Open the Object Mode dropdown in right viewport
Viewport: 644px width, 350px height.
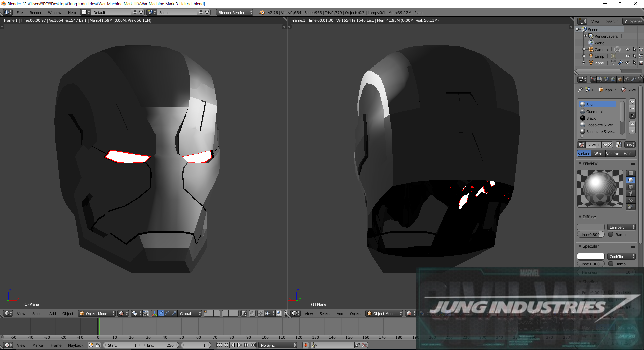click(384, 313)
